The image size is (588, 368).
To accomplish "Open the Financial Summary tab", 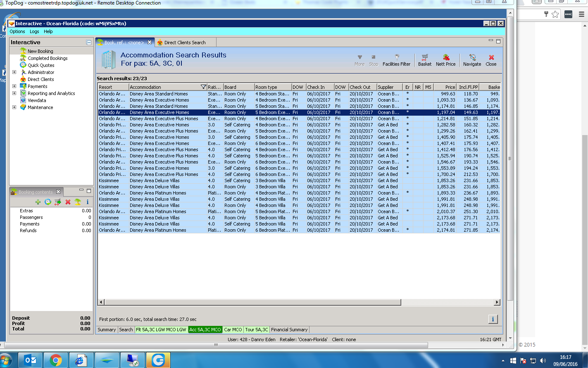I will (x=289, y=330).
